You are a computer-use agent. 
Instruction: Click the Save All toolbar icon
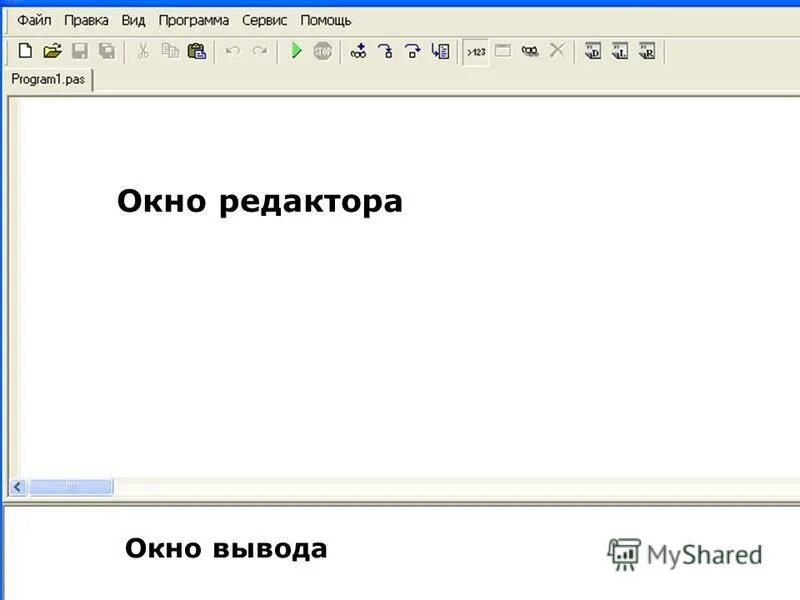pos(109,51)
